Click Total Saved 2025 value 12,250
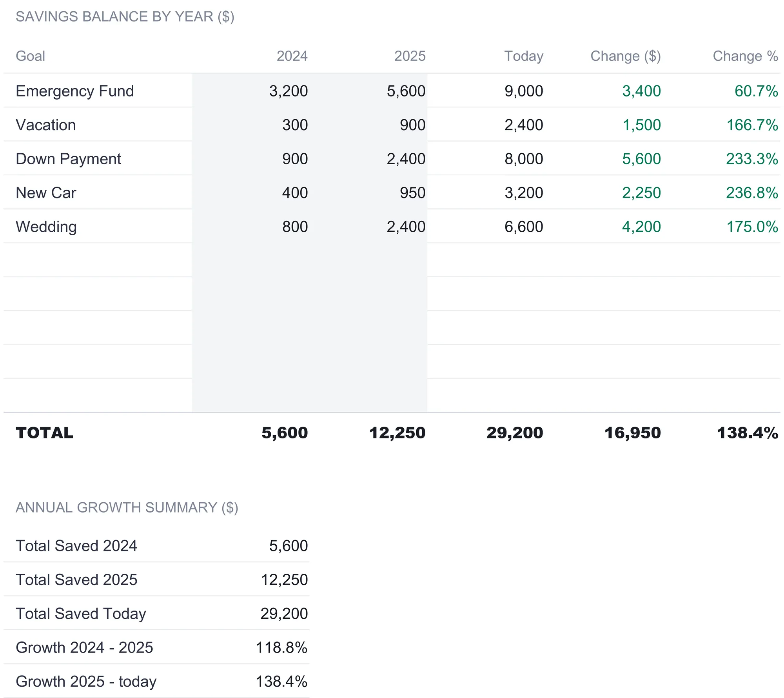The image size is (784, 698). tap(285, 580)
